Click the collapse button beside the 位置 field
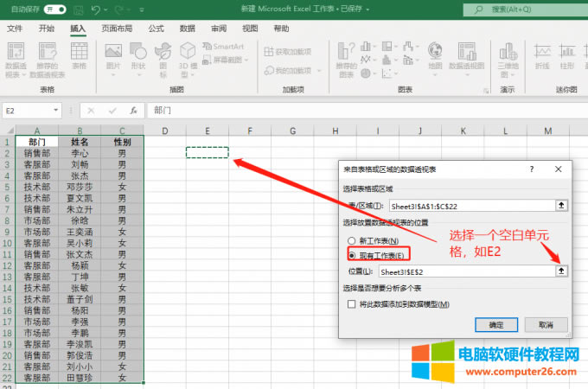This screenshot has height=389, width=588. click(x=561, y=271)
